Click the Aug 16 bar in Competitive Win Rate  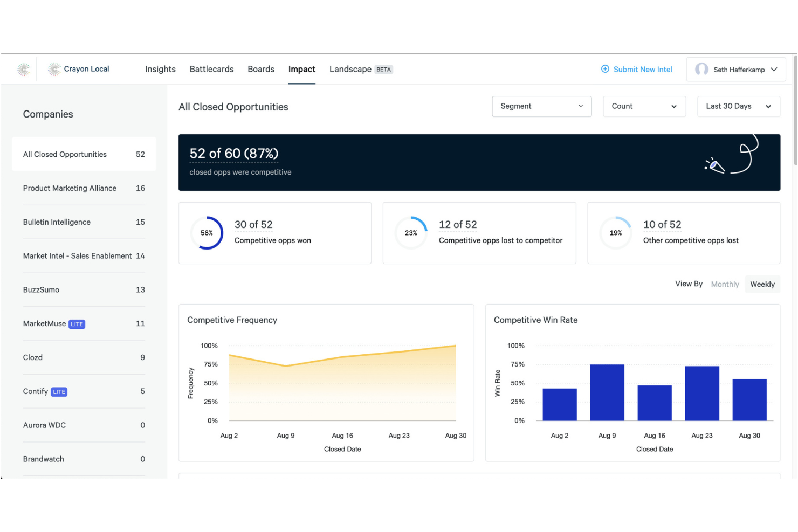[655, 403]
